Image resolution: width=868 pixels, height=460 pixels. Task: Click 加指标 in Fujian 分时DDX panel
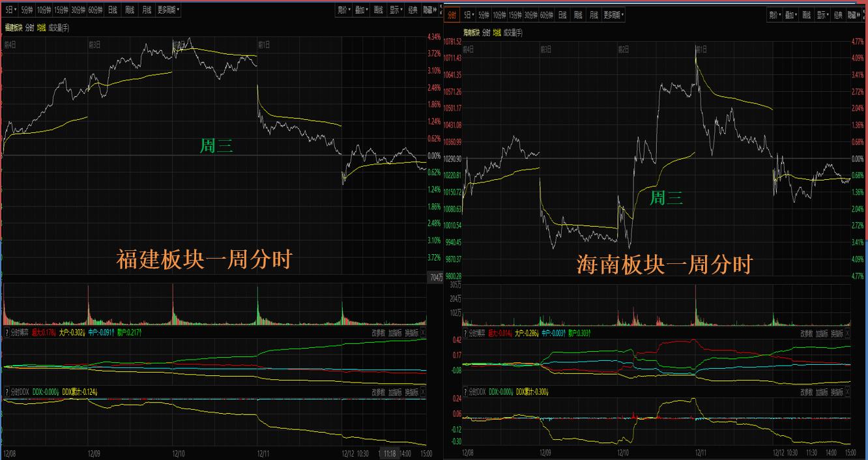[x=395, y=392]
